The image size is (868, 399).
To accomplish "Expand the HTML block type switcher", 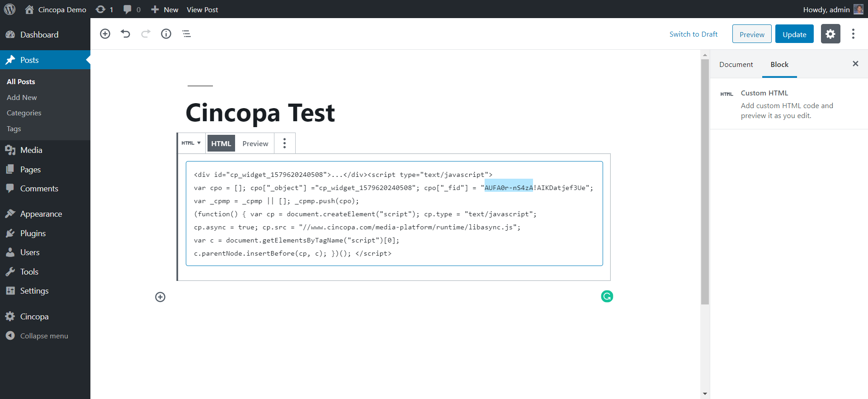I will 191,143.
